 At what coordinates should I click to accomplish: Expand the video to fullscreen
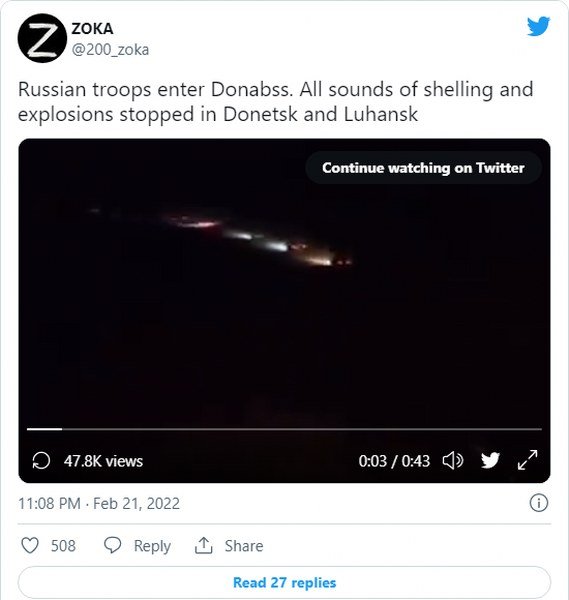pos(527,460)
